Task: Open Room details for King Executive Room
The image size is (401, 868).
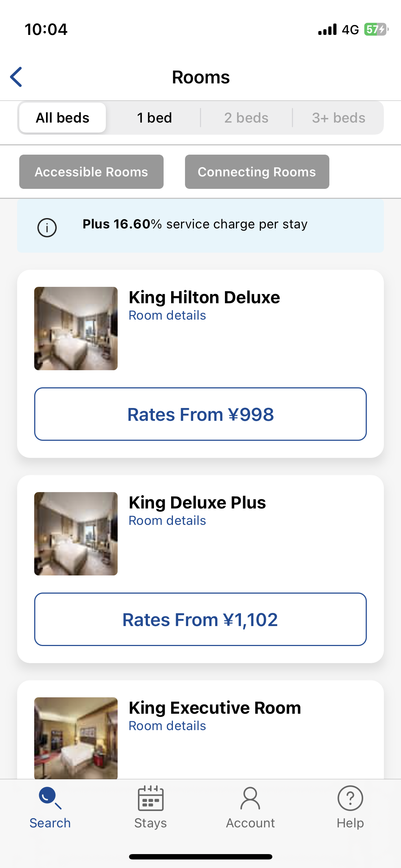Action: click(x=167, y=726)
